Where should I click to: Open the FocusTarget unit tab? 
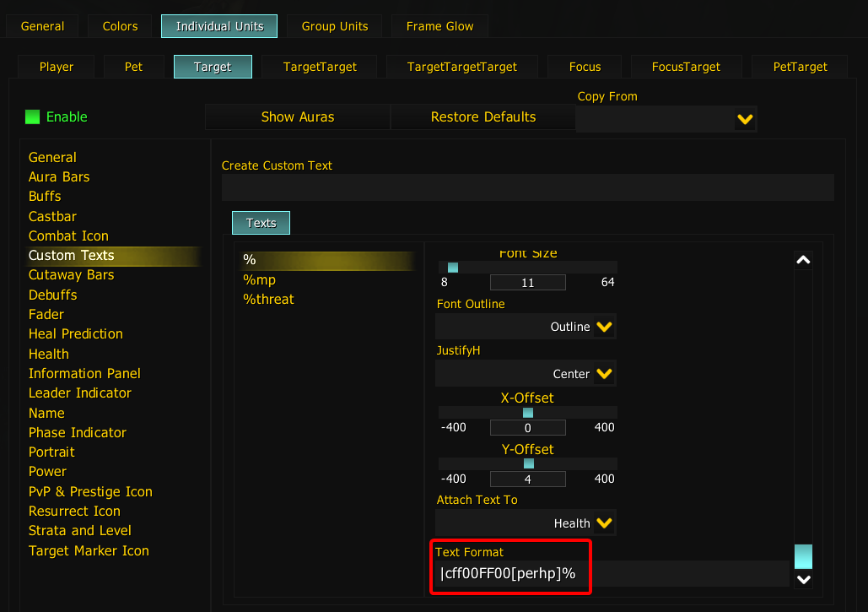(x=686, y=66)
